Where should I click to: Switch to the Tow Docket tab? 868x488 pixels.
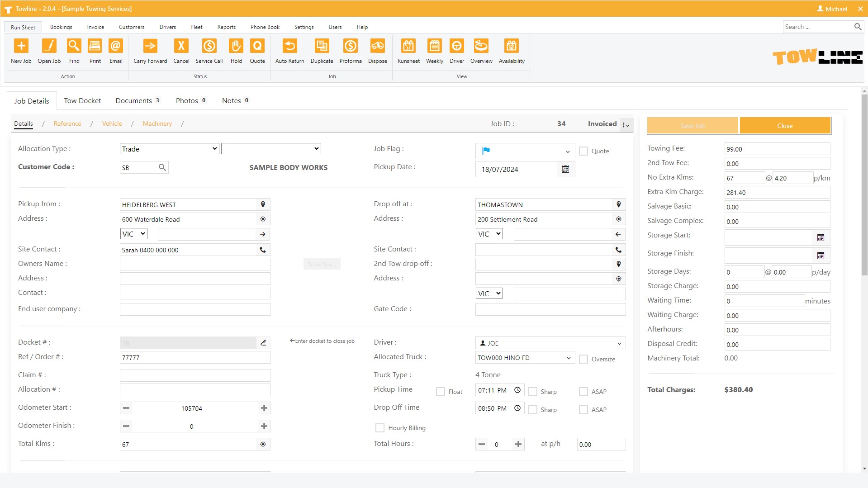pyautogui.click(x=82, y=100)
